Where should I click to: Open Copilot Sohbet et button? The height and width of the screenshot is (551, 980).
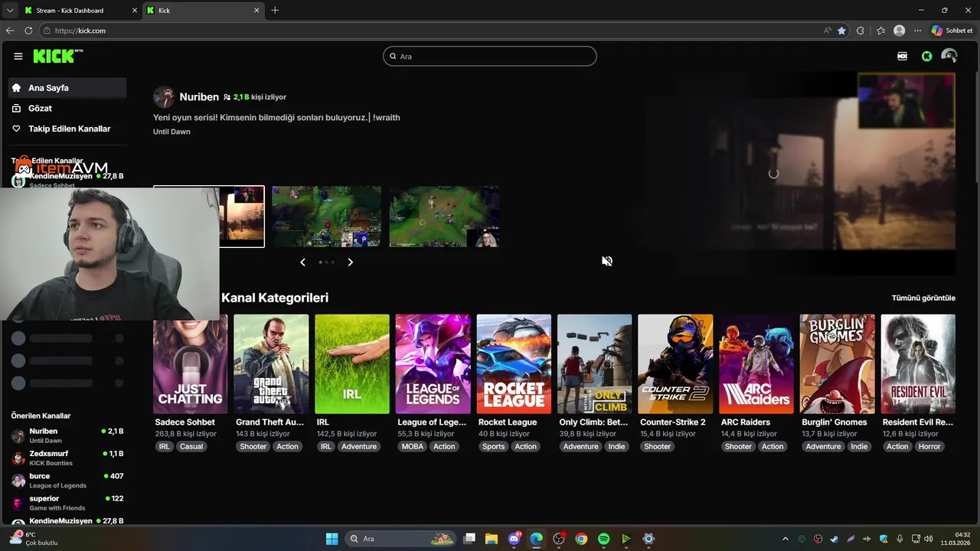click(x=952, y=31)
